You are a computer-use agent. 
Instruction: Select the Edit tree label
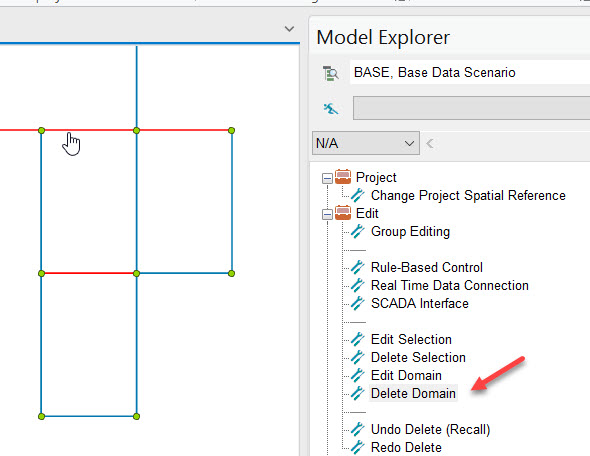click(367, 213)
